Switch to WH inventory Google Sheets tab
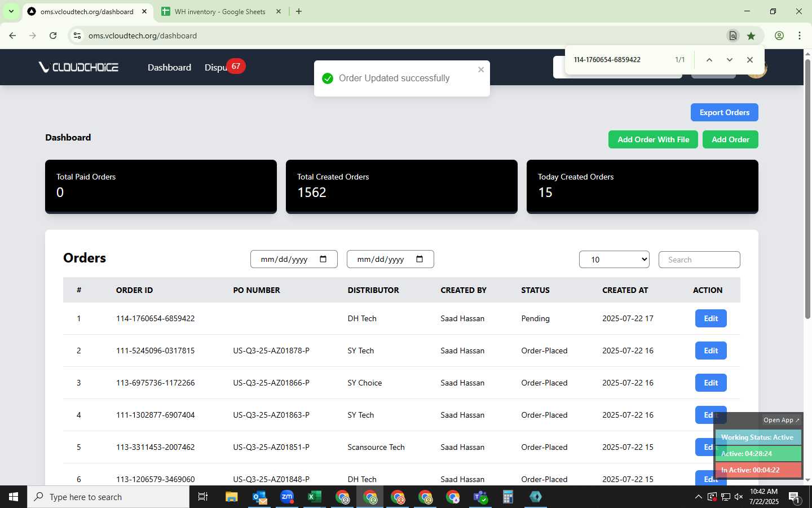This screenshot has width=812, height=508. (221, 11)
